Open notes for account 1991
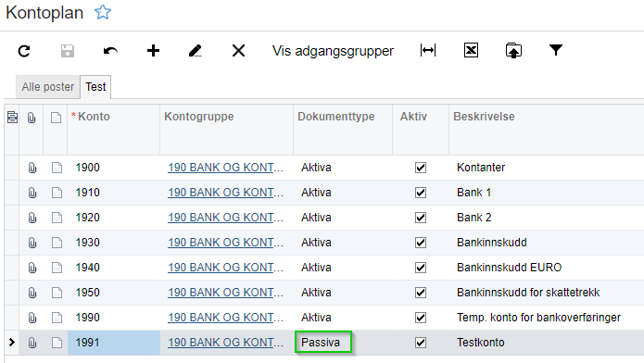 (x=57, y=343)
